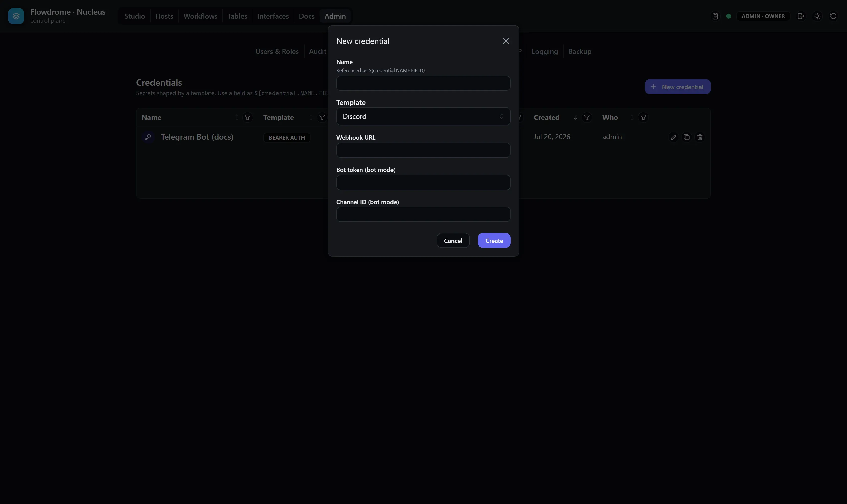Filter the Who column
The image size is (847, 504).
point(643,117)
